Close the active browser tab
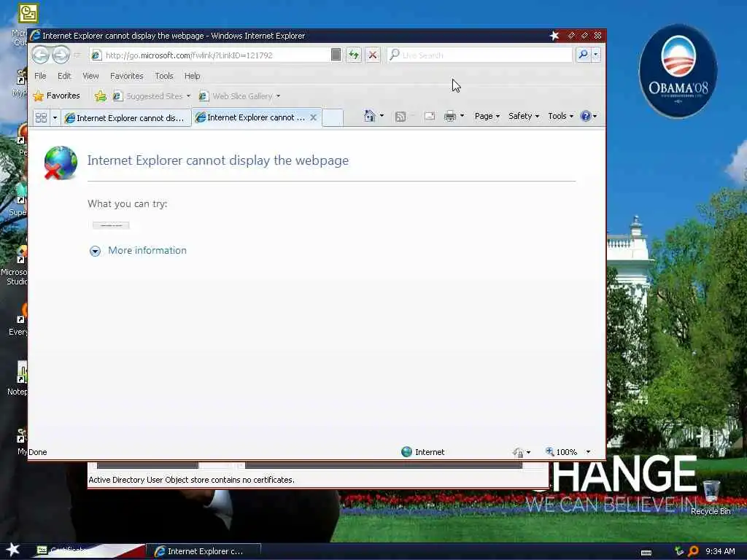 pos(314,117)
